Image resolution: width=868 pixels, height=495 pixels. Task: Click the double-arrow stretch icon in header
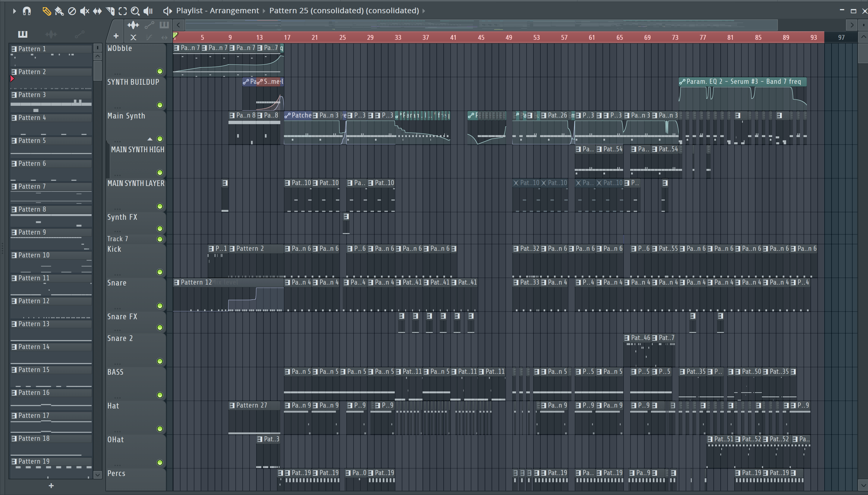pos(165,37)
